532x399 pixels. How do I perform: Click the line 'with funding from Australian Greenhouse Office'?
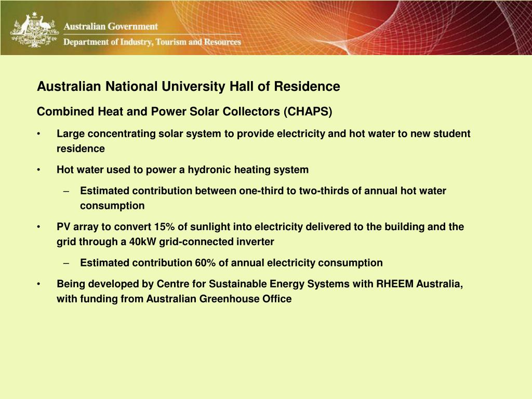(174, 299)
